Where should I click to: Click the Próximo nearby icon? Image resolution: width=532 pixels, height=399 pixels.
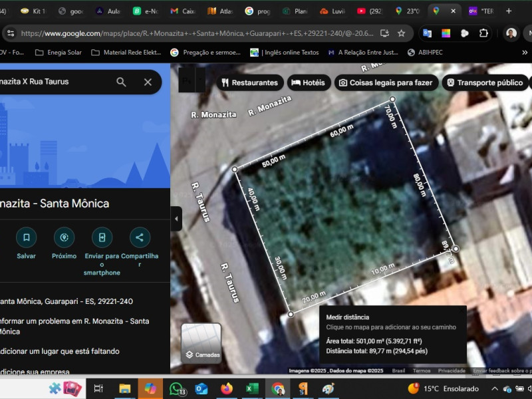tap(64, 237)
